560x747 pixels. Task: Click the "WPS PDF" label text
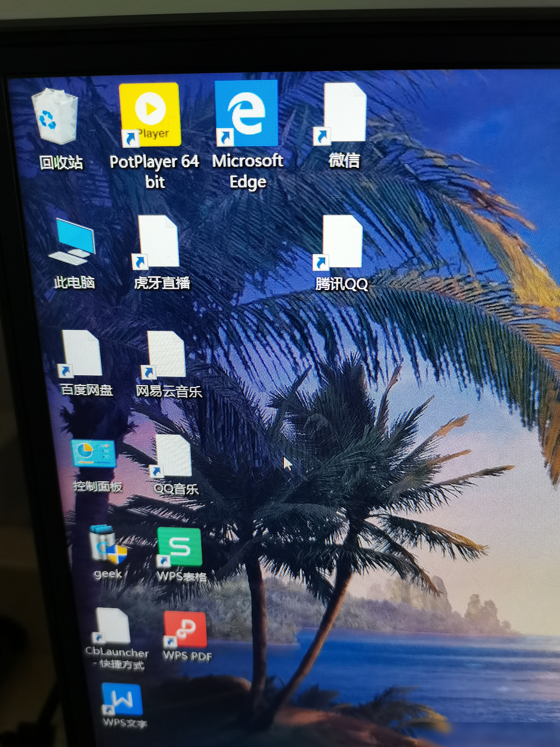click(x=188, y=656)
